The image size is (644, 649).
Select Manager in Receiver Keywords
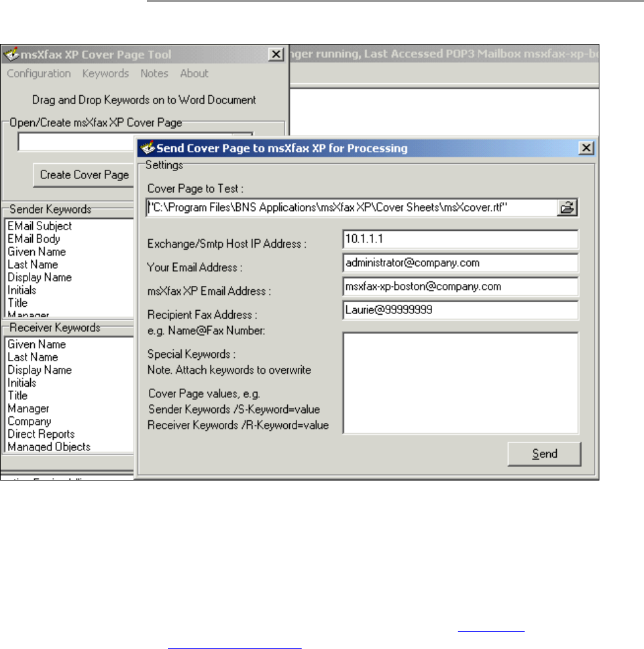click(28, 408)
